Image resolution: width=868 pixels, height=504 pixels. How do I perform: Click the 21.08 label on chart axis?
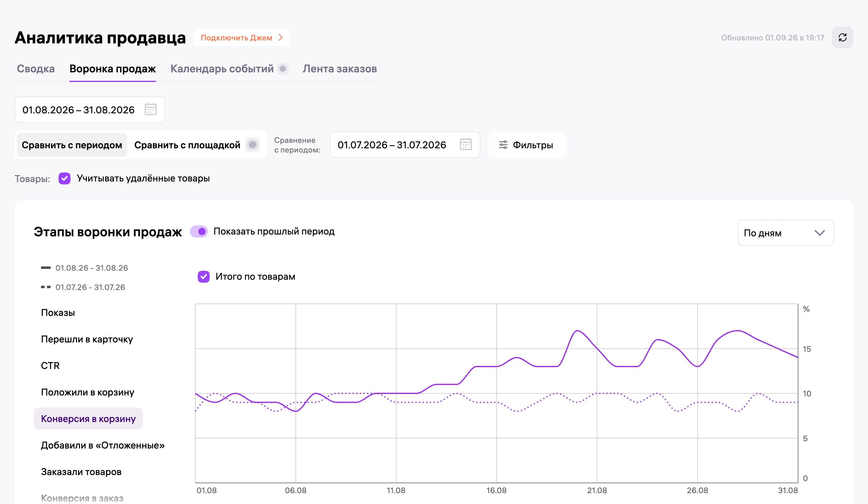pyautogui.click(x=597, y=490)
